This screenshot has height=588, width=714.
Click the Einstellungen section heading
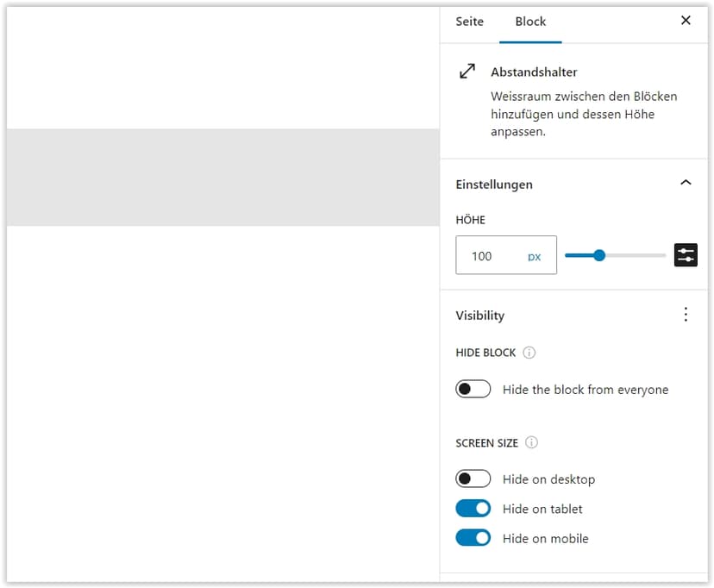click(494, 185)
